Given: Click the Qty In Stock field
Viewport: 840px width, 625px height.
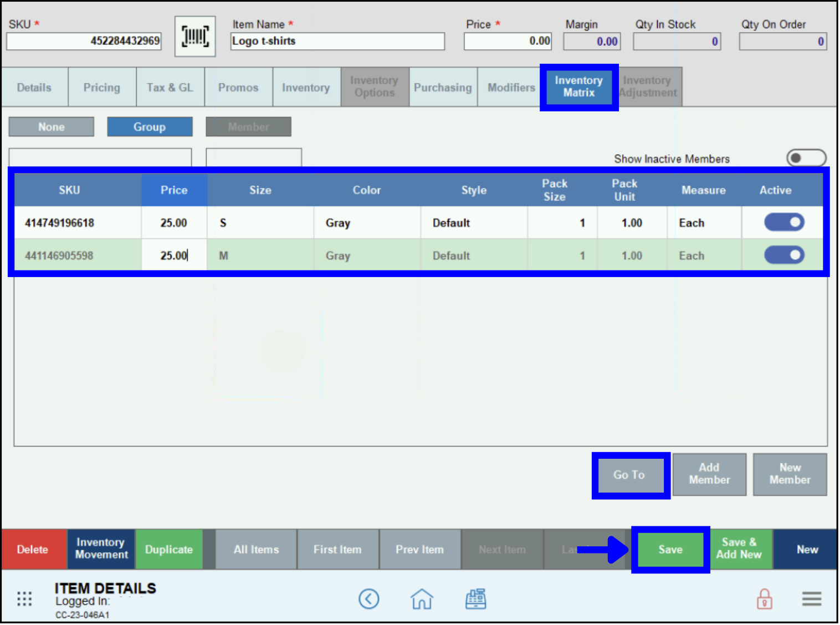Looking at the screenshot, I should pos(677,41).
